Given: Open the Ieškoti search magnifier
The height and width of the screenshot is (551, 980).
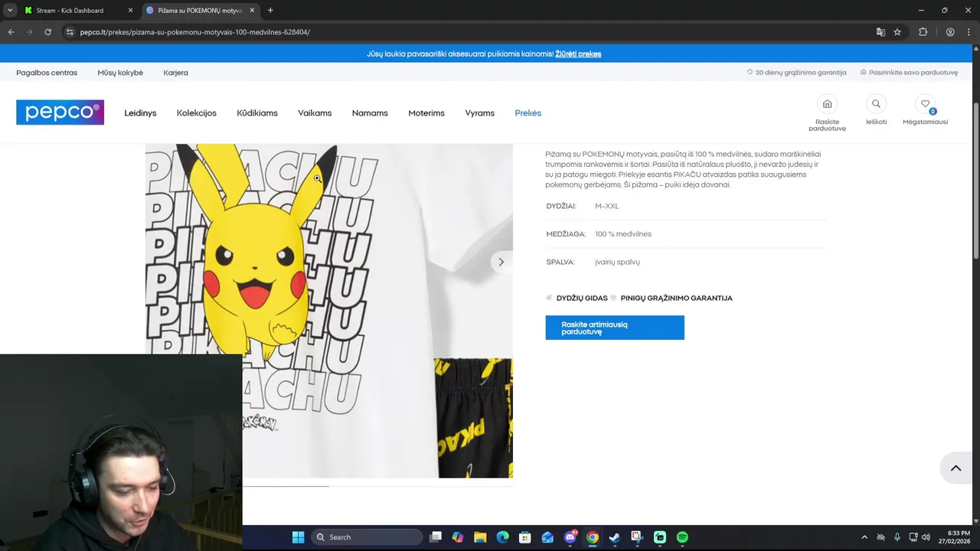Looking at the screenshot, I should pyautogui.click(x=876, y=104).
